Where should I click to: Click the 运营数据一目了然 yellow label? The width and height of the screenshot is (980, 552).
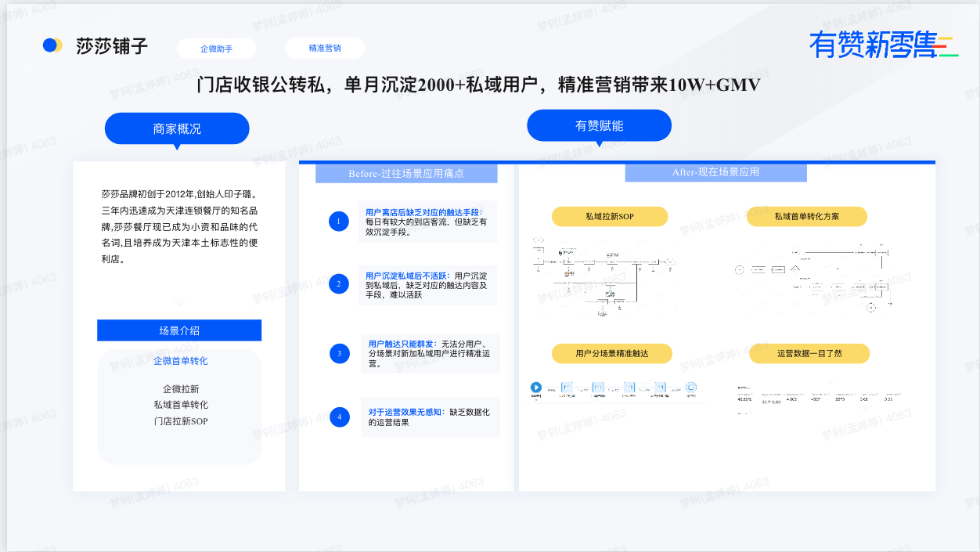click(809, 353)
